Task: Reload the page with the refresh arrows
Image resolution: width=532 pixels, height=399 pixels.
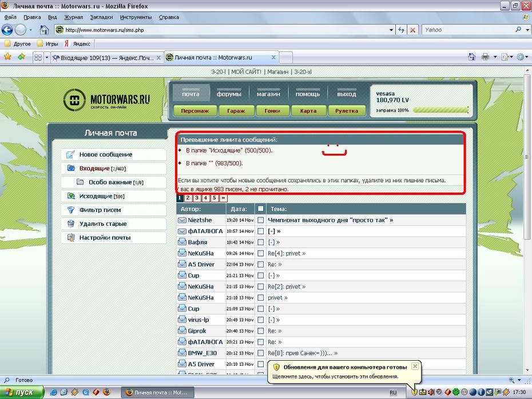Action: point(402,30)
